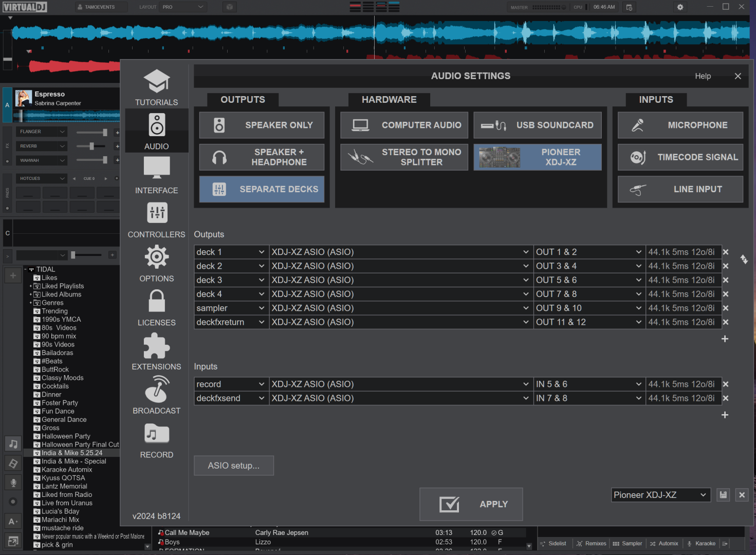The height and width of the screenshot is (555, 756).
Task: Click the record circle icon in browser strip
Action: [x=13, y=502]
